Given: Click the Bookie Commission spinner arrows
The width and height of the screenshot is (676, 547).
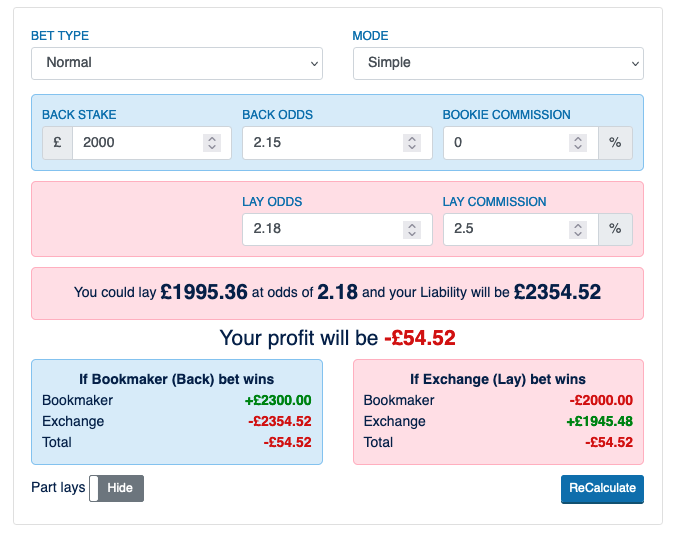Looking at the screenshot, I should 578,143.
